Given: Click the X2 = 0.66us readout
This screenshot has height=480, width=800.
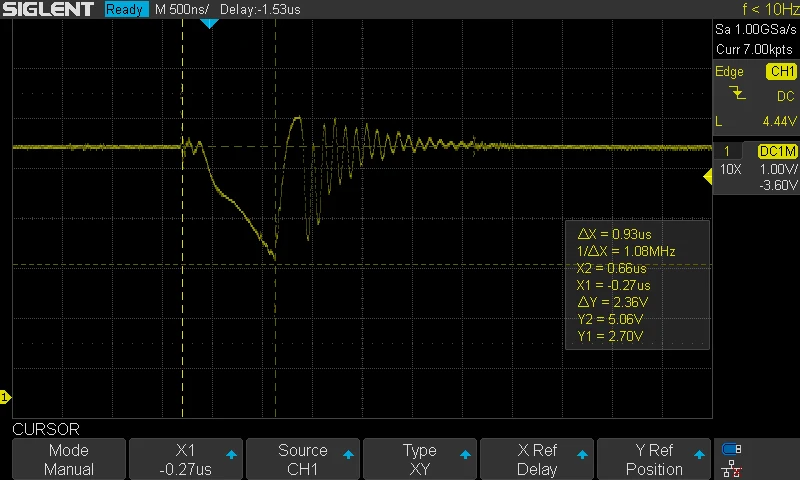Looking at the screenshot, I should [x=611, y=268].
